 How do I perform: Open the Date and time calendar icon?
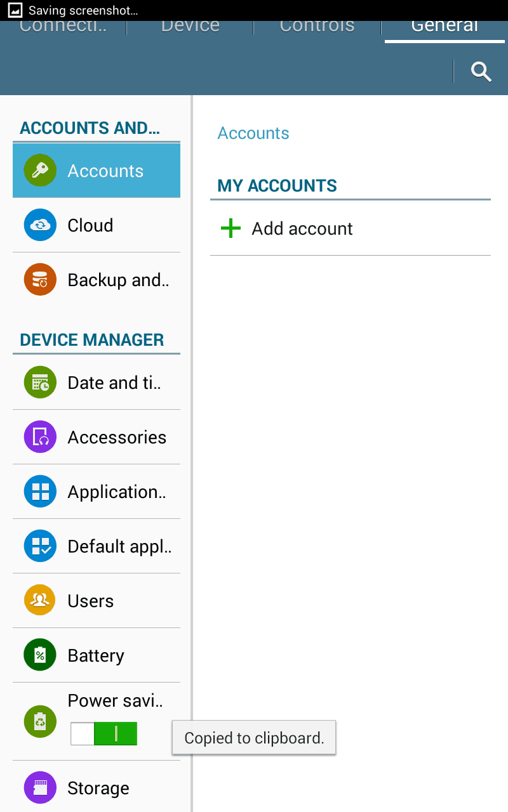40,383
